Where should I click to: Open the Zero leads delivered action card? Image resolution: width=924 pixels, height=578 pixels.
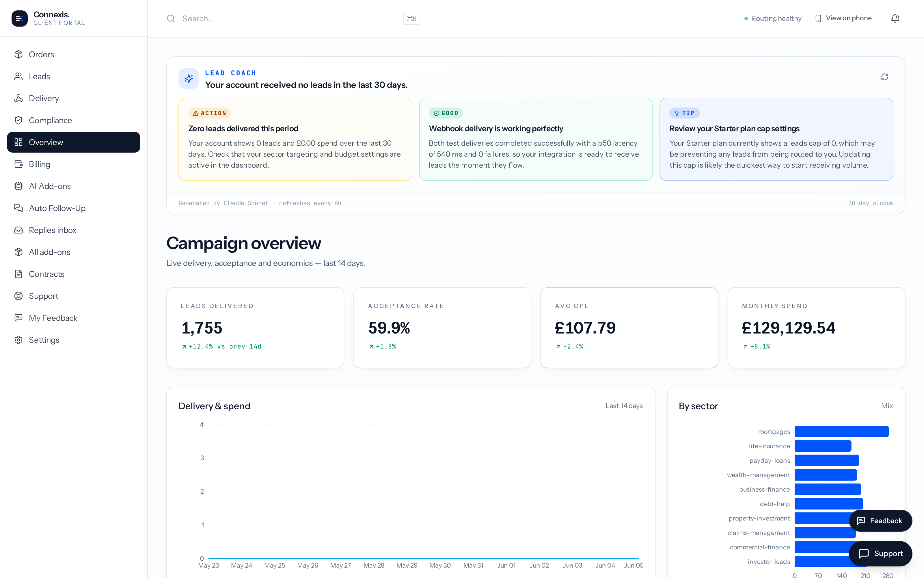(x=295, y=139)
